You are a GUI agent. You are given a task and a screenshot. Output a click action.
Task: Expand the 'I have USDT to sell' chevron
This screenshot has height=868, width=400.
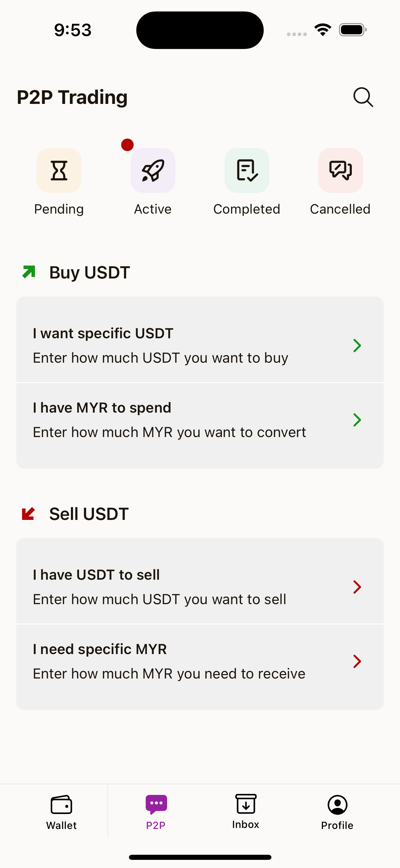point(357,587)
